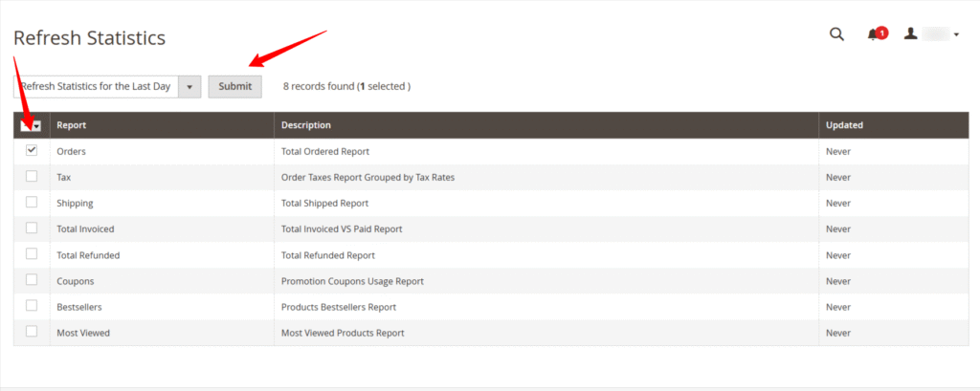Uncheck the Orders report checkbox

tap(32, 151)
